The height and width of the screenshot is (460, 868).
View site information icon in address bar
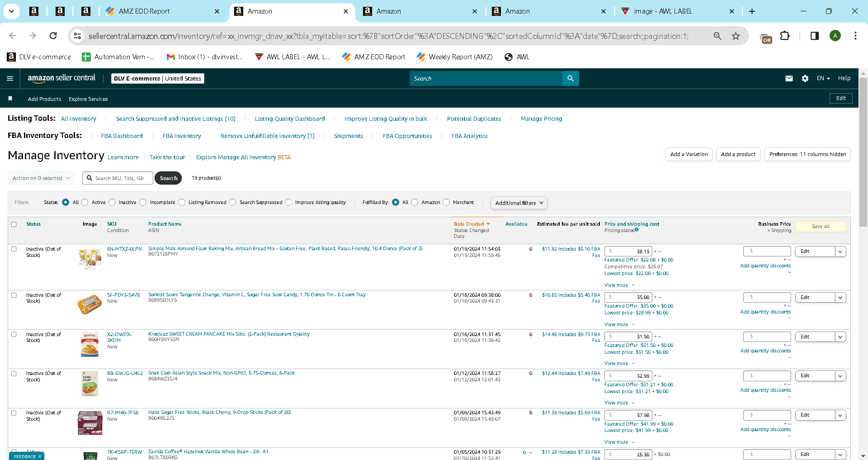click(78, 36)
